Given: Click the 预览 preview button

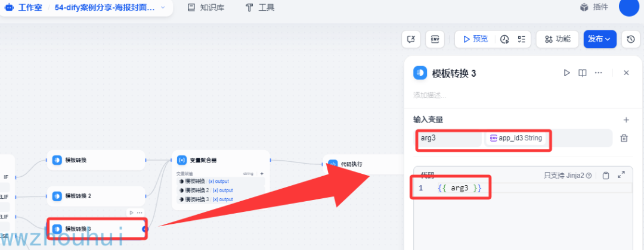Looking at the screenshot, I should point(476,39).
